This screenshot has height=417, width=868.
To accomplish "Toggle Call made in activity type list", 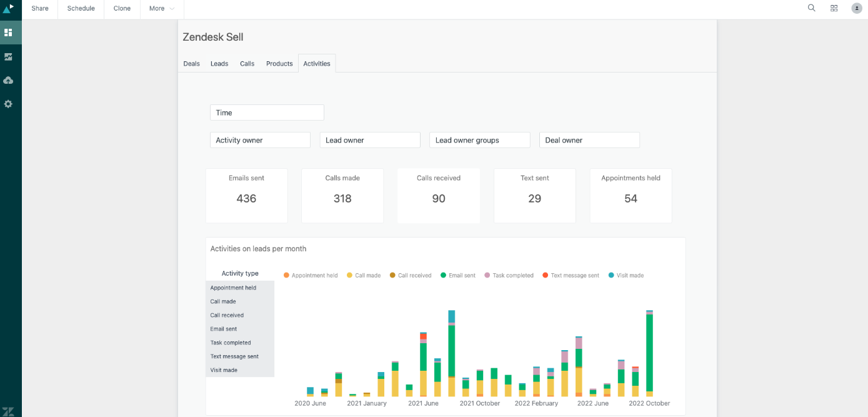I will pyautogui.click(x=223, y=301).
